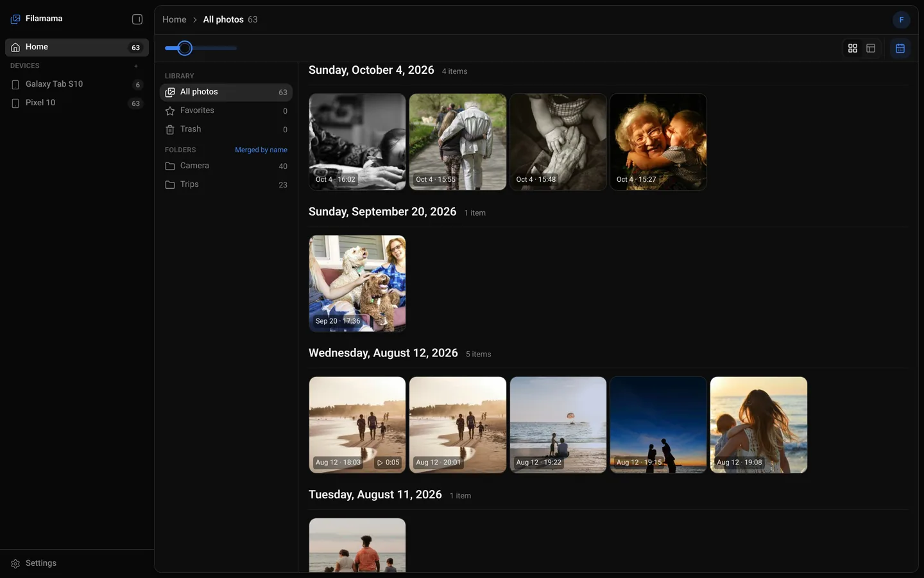
Task: Open the Home item in sidebar
Action: 77,48
